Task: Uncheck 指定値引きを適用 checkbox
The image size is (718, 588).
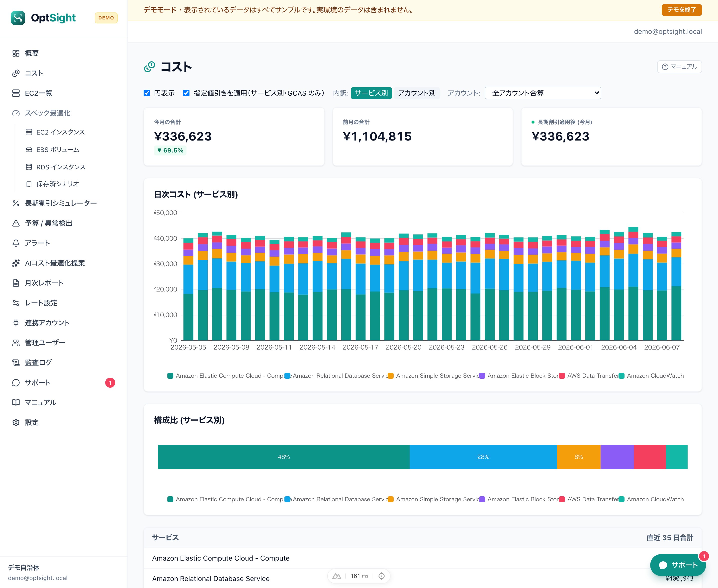Action: click(186, 93)
